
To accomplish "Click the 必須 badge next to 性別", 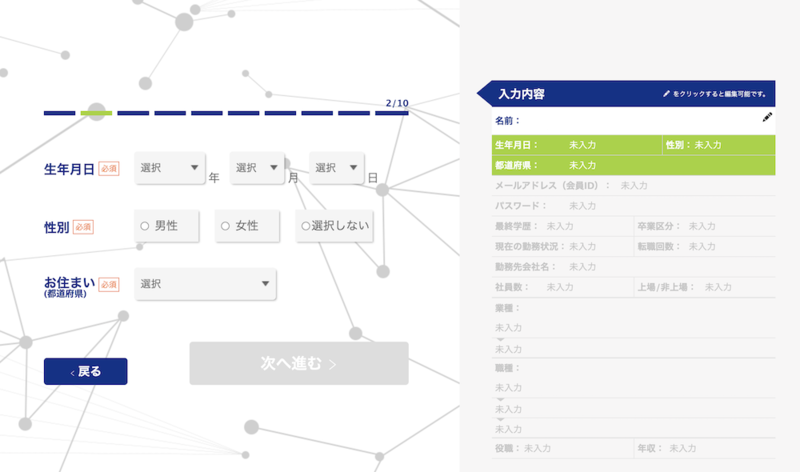I will (83, 227).
